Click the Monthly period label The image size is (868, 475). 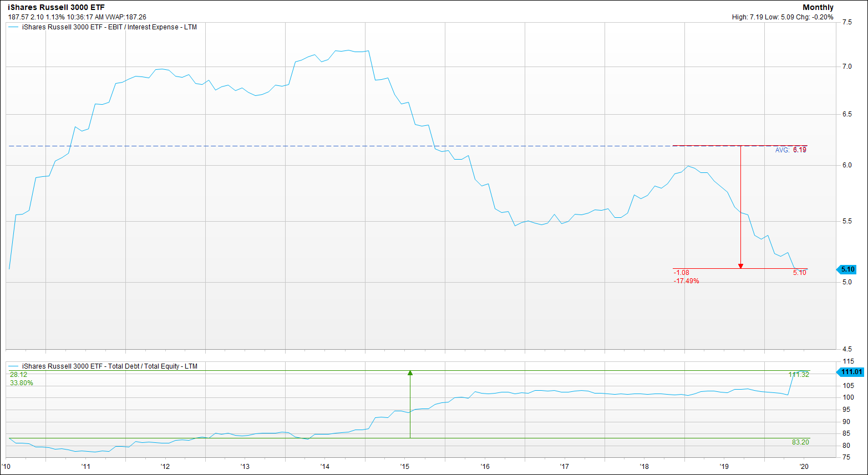pyautogui.click(x=818, y=7)
